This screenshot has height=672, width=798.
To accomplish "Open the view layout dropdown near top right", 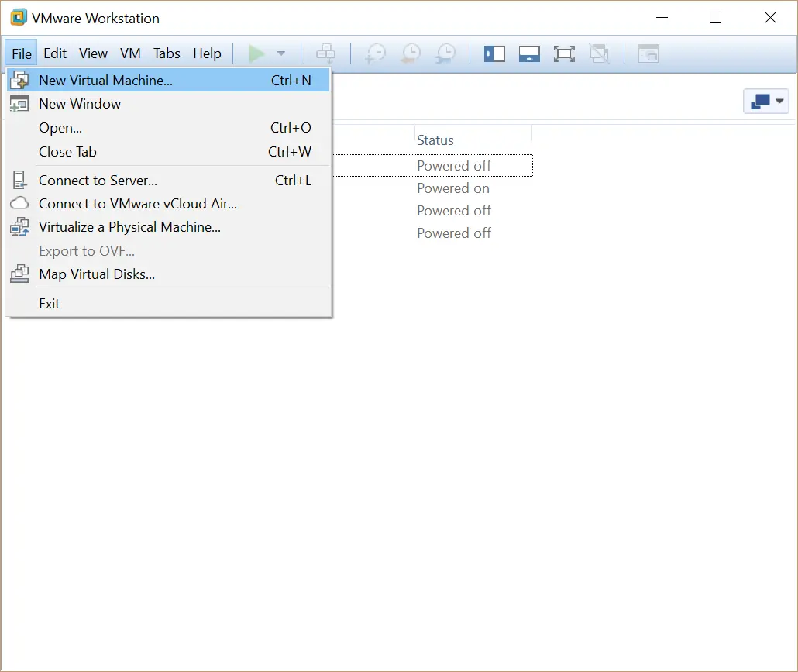I will pos(765,101).
